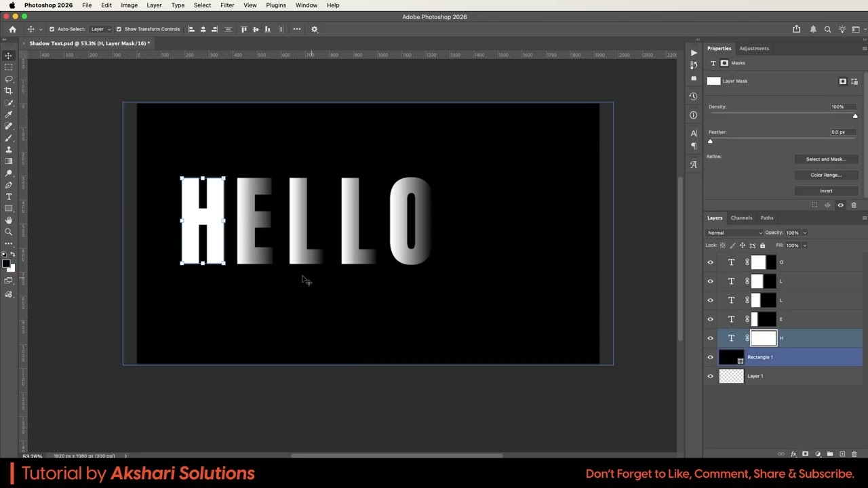Click the Invert button
The width and height of the screenshot is (868, 488).
[825, 191]
